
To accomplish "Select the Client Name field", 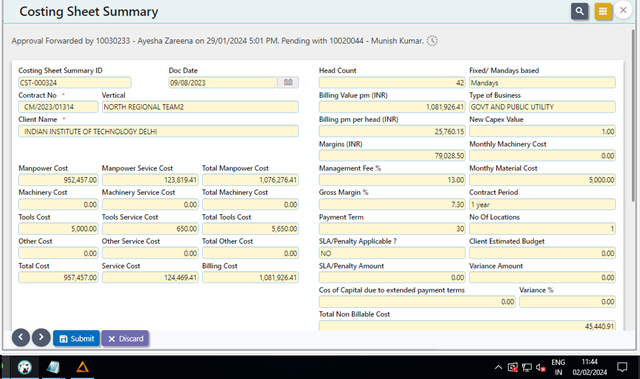I will (158, 131).
